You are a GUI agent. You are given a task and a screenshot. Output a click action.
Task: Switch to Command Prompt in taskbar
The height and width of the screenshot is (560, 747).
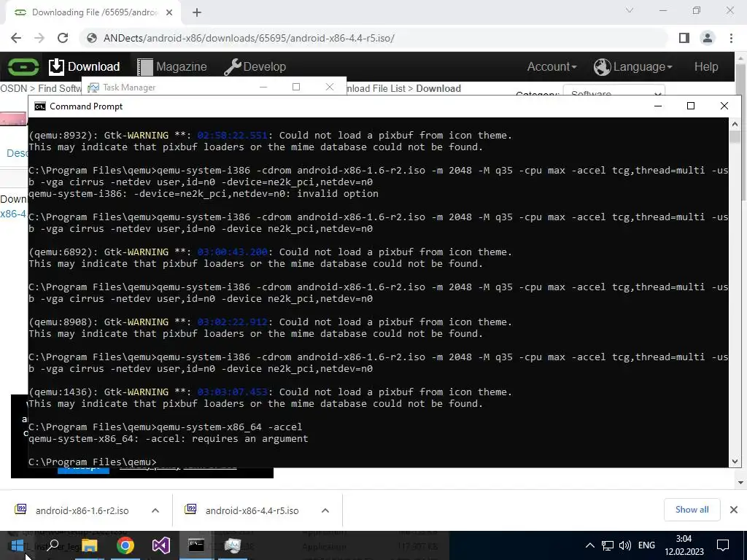[196, 545]
